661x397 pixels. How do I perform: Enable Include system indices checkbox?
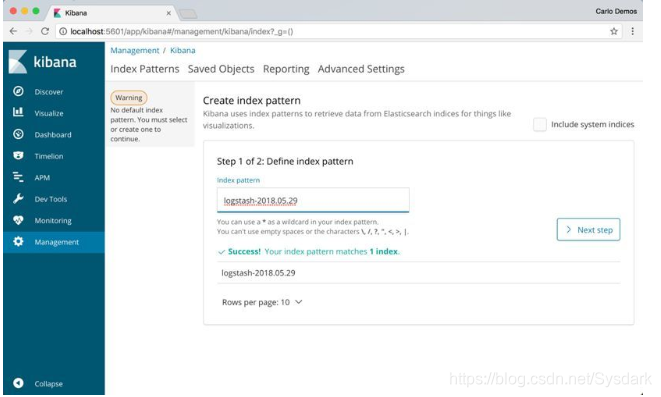point(540,124)
